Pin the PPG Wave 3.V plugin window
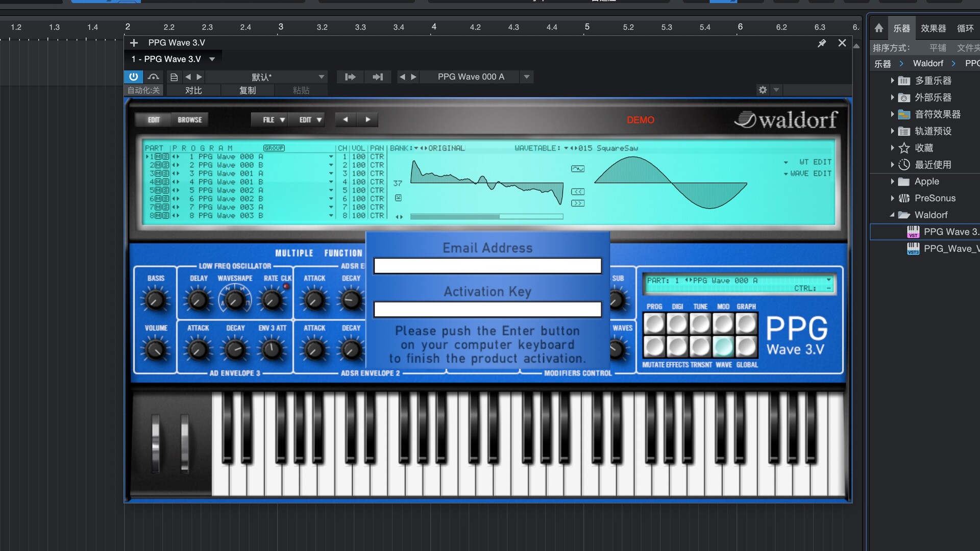Viewport: 980px width, 551px height. pos(822,43)
